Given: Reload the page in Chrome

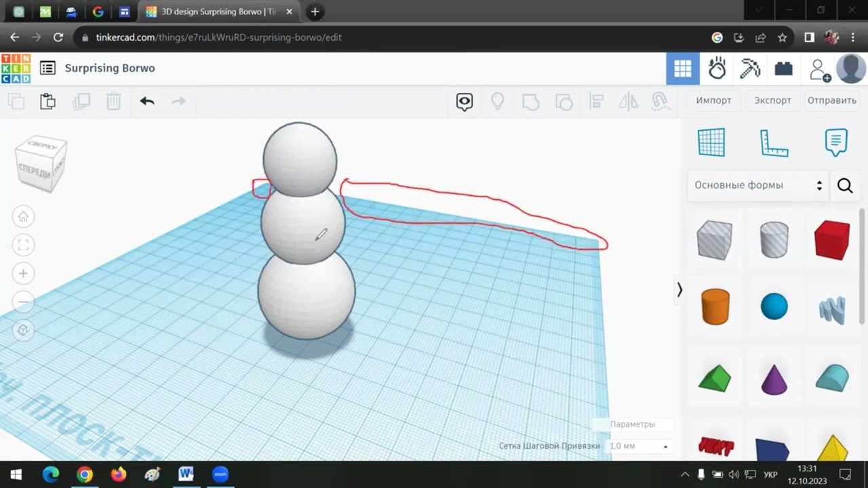Looking at the screenshot, I should (58, 38).
